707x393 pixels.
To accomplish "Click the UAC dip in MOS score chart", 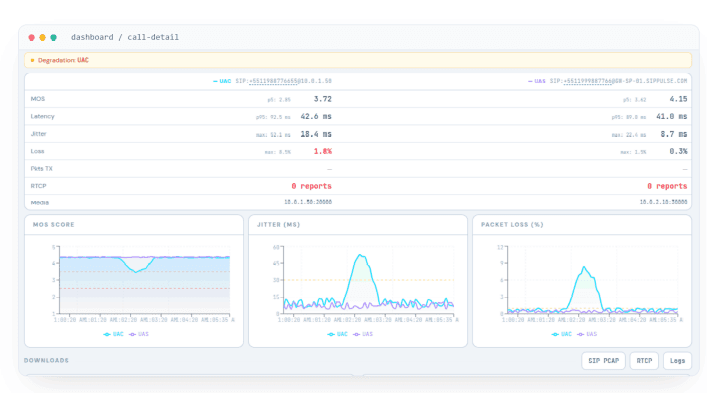I will 136,271.
